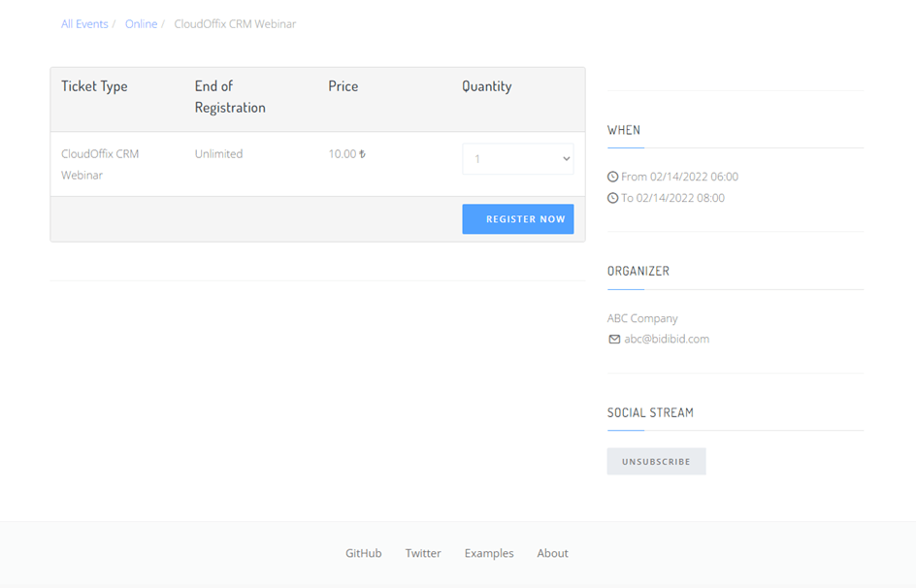The image size is (916, 588).
Task: Click the Register Now button
Action: pyautogui.click(x=517, y=219)
